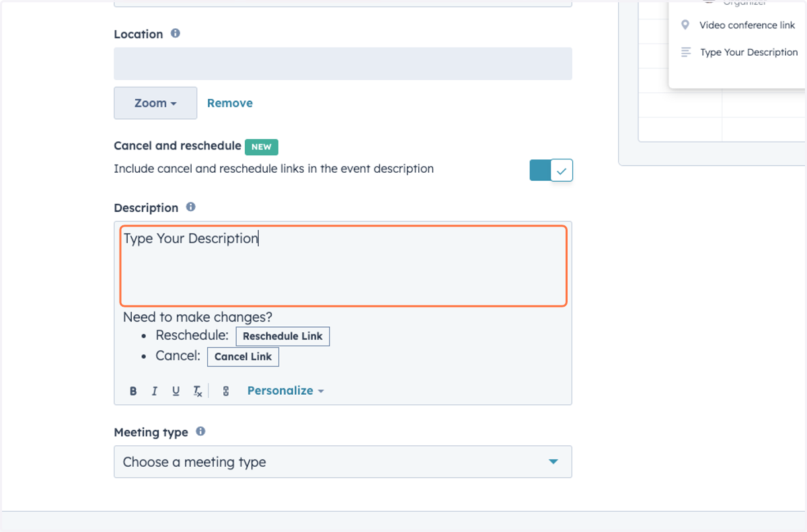Click the Location info icon
This screenshot has width=807, height=532.
click(x=176, y=33)
